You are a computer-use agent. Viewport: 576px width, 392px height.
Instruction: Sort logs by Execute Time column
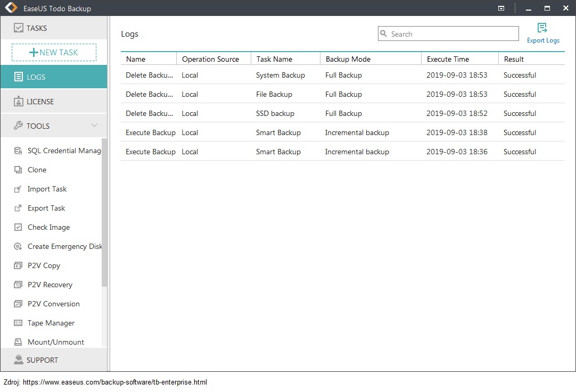click(448, 59)
